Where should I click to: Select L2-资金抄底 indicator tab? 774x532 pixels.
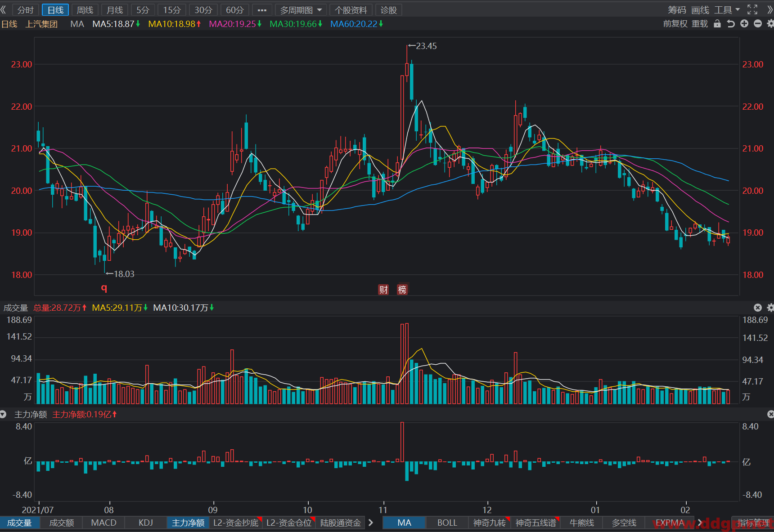tap(236, 523)
